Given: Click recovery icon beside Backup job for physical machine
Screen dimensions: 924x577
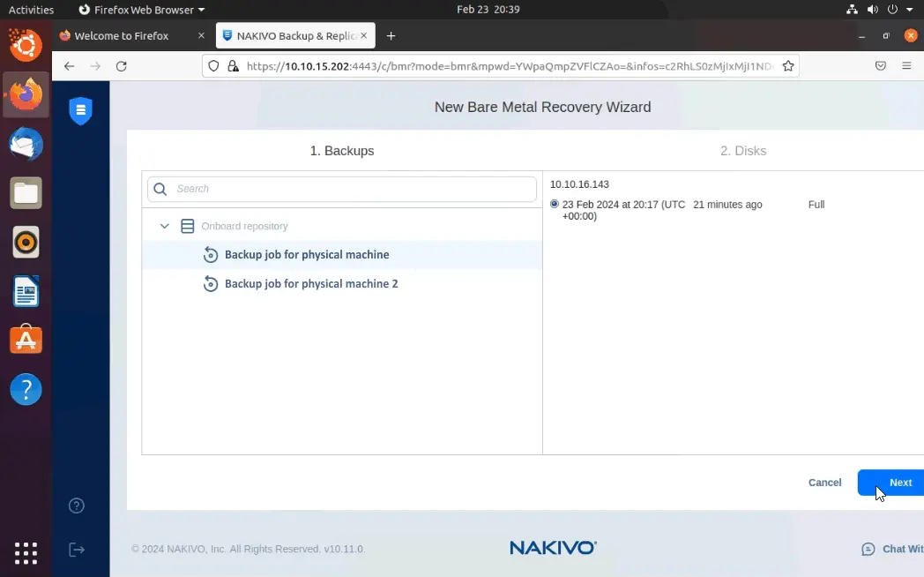Looking at the screenshot, I should tap(211, 255).
